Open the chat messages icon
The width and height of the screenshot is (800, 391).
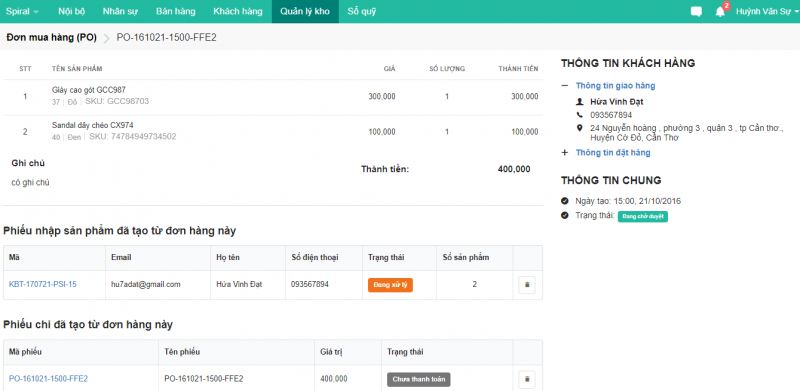[696, 12]
